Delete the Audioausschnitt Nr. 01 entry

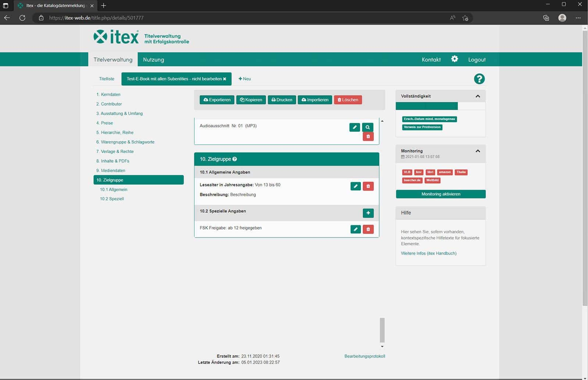[368, 136]
